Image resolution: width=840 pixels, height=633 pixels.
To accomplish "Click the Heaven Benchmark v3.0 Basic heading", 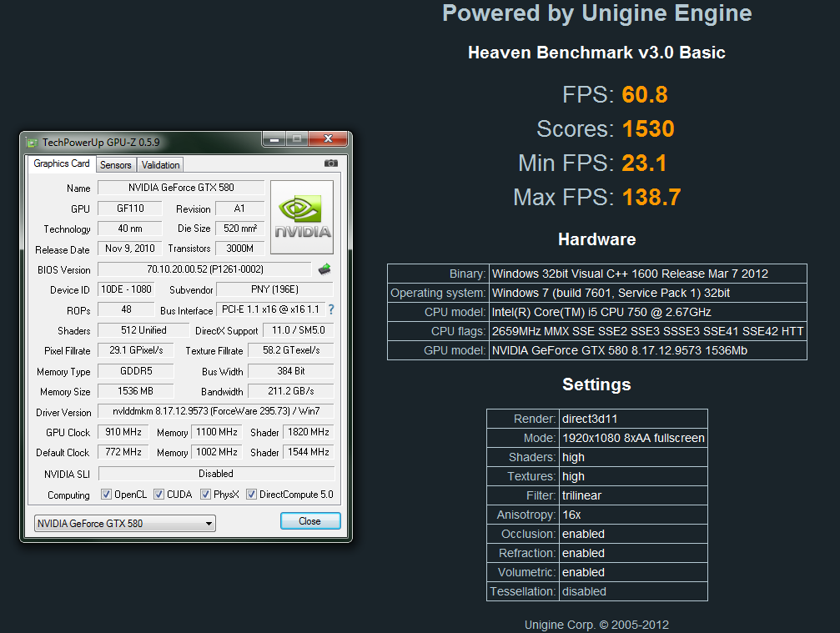I will tap(596, 53).
